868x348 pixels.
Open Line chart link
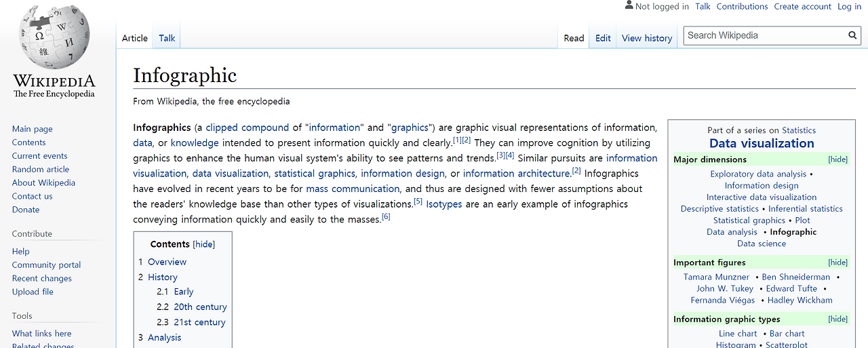(738, 334)
